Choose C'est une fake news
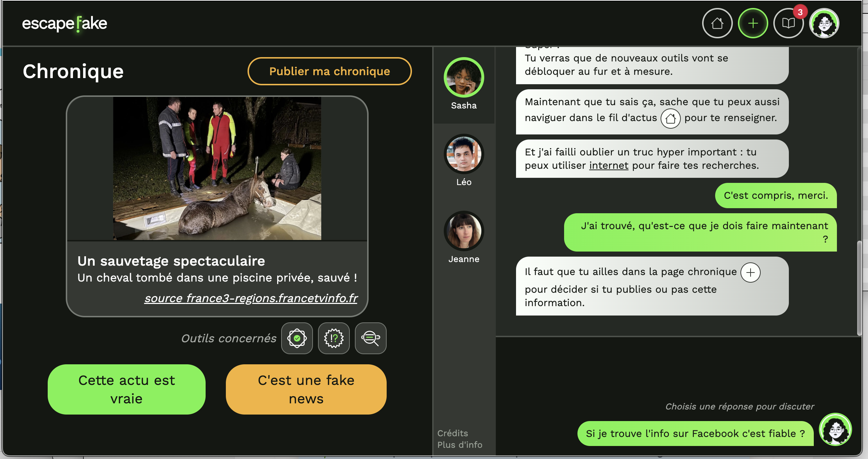 coord(306,389)
